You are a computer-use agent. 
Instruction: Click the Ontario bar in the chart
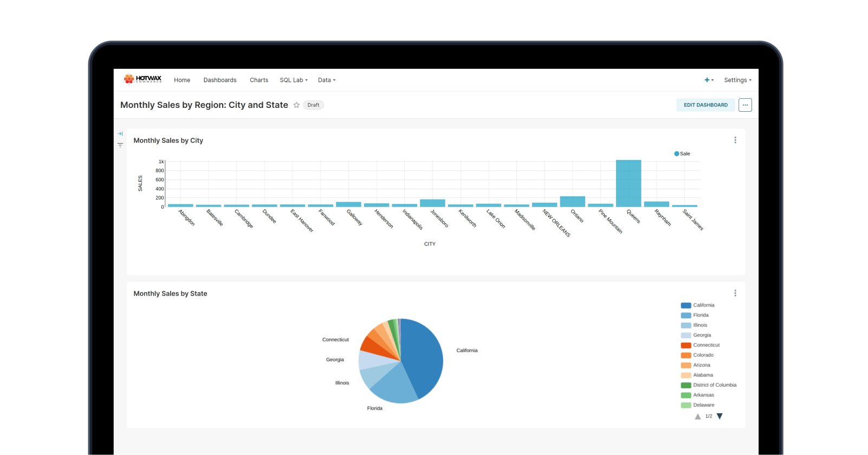click(x=573, y=201)
